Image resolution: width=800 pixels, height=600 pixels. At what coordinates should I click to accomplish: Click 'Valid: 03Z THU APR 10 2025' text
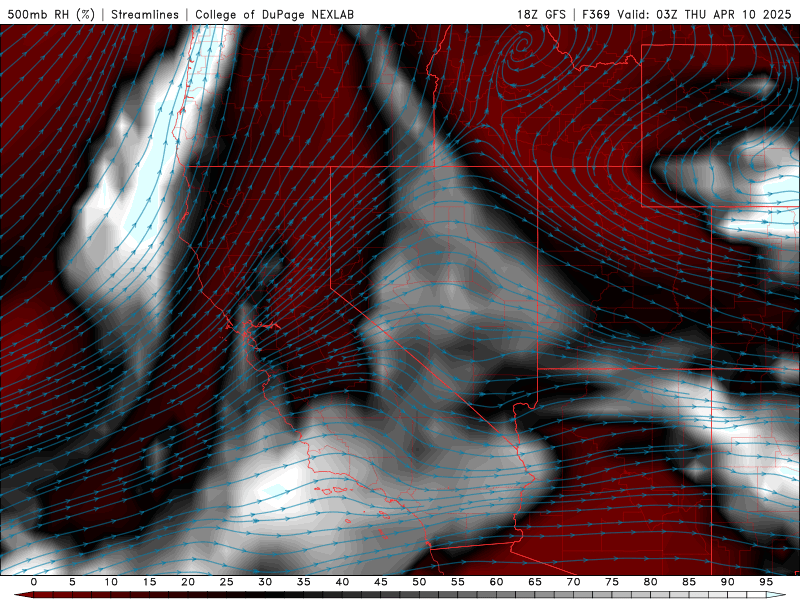(x=704, y=14)
